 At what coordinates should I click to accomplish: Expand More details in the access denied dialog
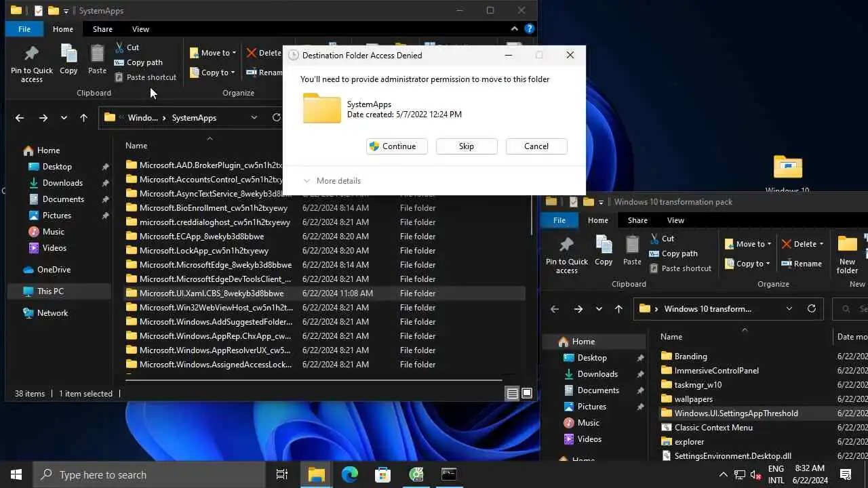tap(332, 181)
